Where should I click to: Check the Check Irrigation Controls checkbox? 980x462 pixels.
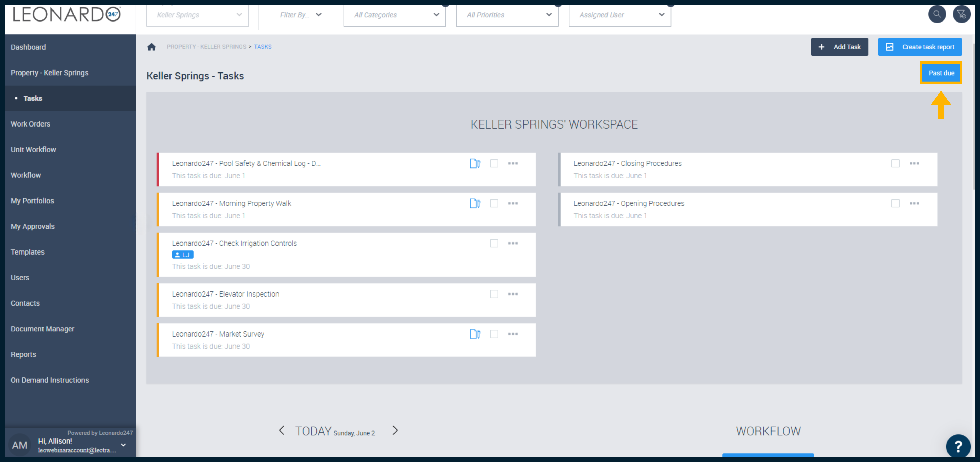tap(494, 243)
